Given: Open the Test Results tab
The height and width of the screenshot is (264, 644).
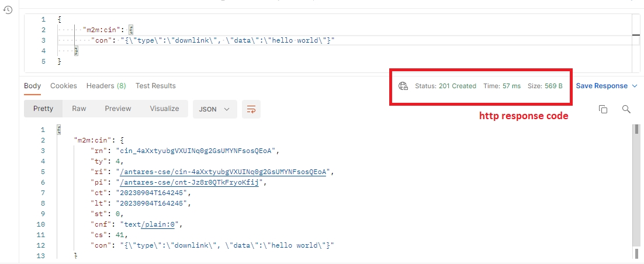Looking at the screenshot, I should click(155, 86).
